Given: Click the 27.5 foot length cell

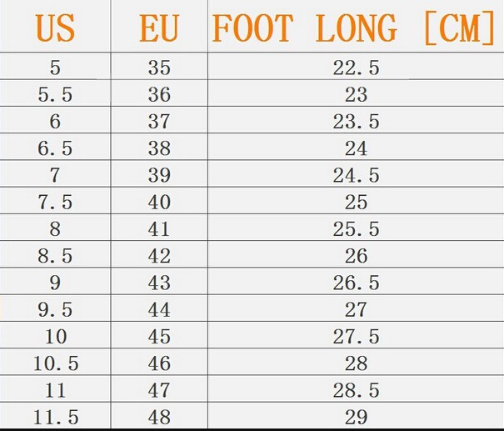Looking at the screenshot, I should coord(357,337).
